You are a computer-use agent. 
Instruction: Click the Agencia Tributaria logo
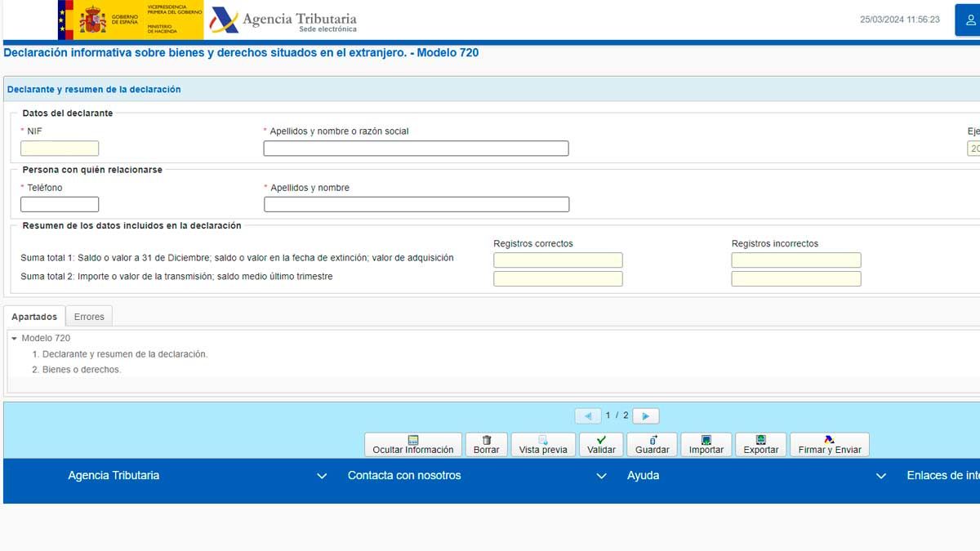[283, 20]
